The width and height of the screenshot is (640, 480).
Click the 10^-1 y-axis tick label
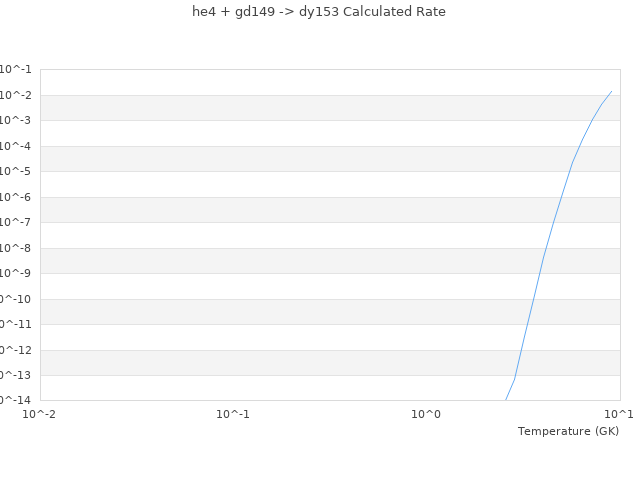[15, 70]
